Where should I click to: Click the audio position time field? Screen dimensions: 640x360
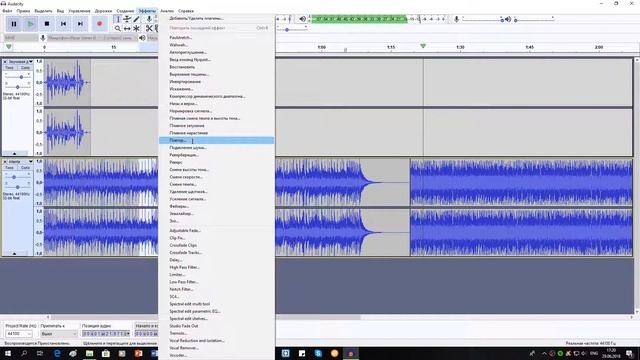106,334
